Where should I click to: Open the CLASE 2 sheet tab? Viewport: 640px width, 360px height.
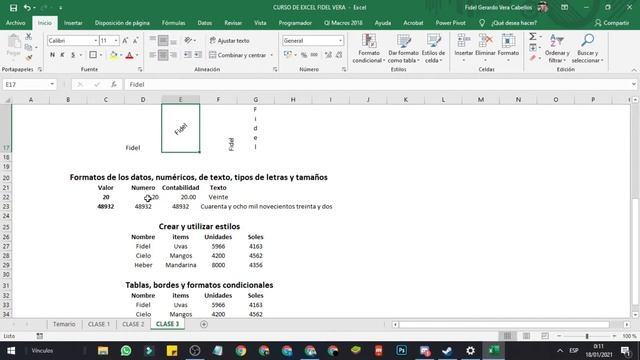coord(133,324)
